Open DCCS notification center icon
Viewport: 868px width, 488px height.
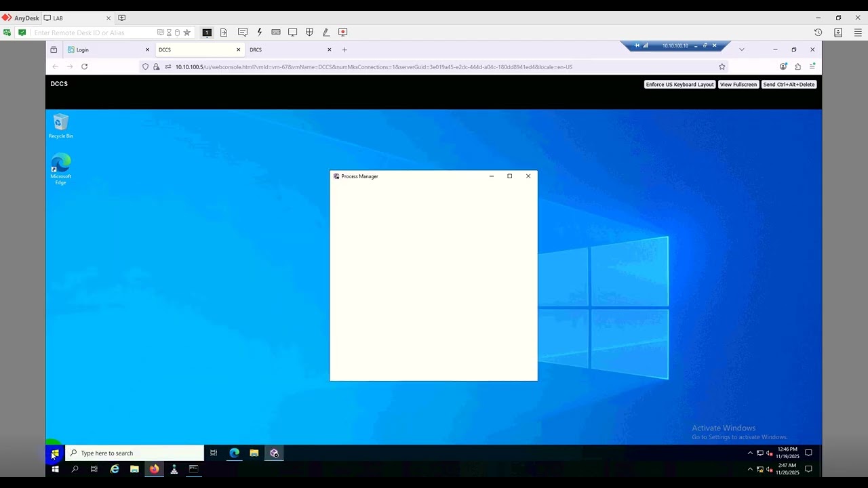pos(808,453)
